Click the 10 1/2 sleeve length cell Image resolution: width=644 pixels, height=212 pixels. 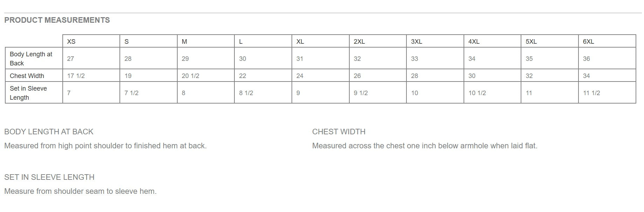tap(477, 93)
